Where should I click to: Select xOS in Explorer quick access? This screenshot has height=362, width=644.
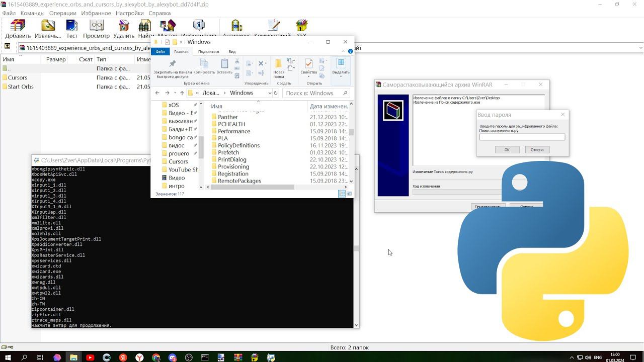pos(174,105)
